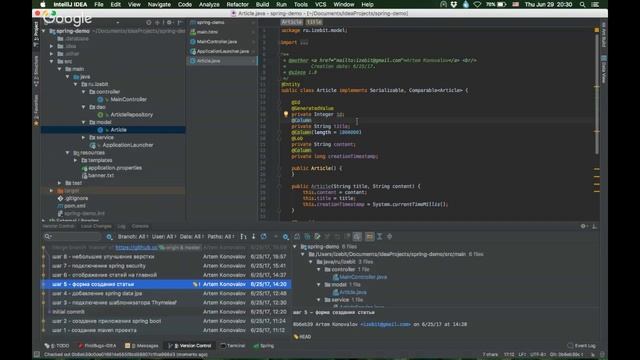Viewport: 640px width, 360px height.
Task: Expand all nodes in the changed files pane
Action: click(x=379, y=236)
